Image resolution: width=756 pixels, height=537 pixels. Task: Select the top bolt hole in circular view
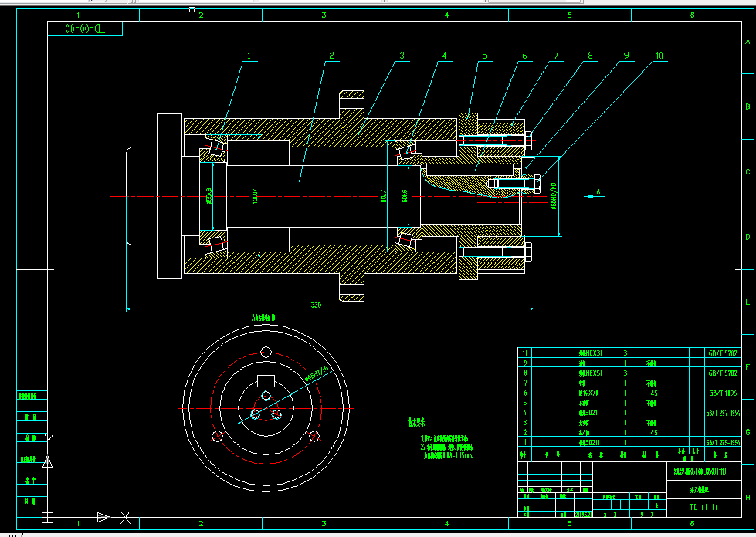266,352
